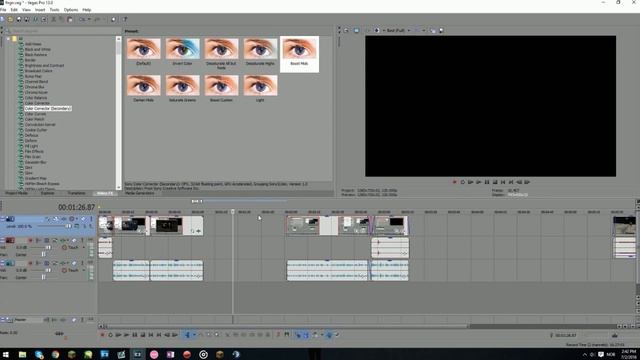Switch to the Transitions tab
Screen dimensions: 640x360
point(77,193)
